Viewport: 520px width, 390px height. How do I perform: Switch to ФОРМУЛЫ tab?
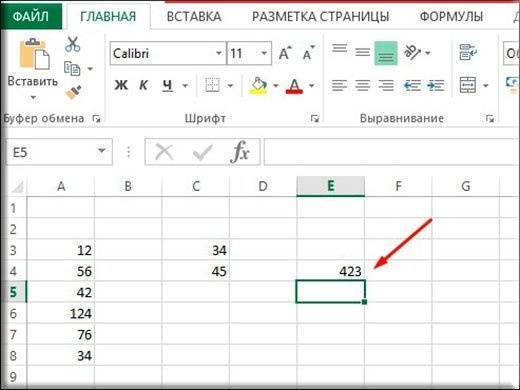point(451,16)
